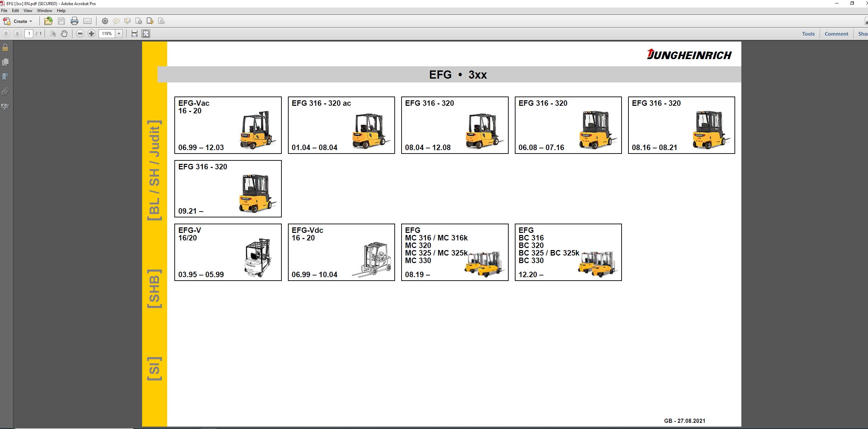Restore down the Acrobat window
The height and width of the screenshot is (429, 868).
[852, 3]
